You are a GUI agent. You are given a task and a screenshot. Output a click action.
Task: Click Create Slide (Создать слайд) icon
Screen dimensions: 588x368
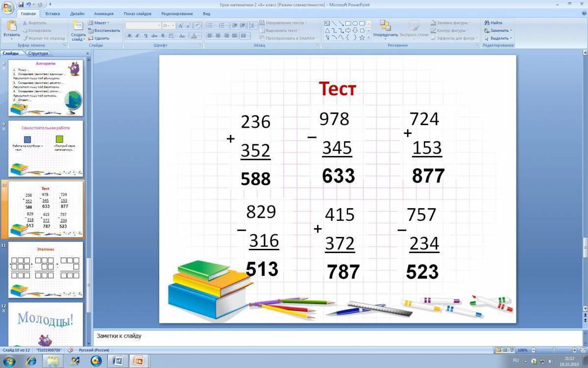tap(78, 30)
